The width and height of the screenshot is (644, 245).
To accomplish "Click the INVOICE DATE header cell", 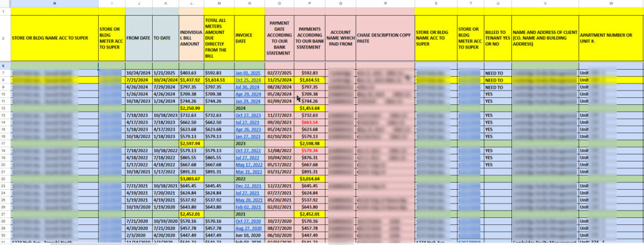I will click(250, 38).
